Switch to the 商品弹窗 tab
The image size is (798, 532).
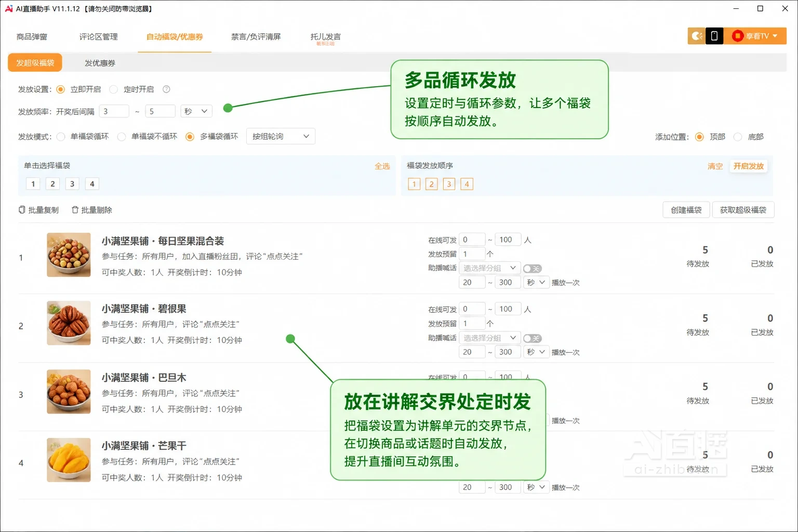tap(32, 37)
